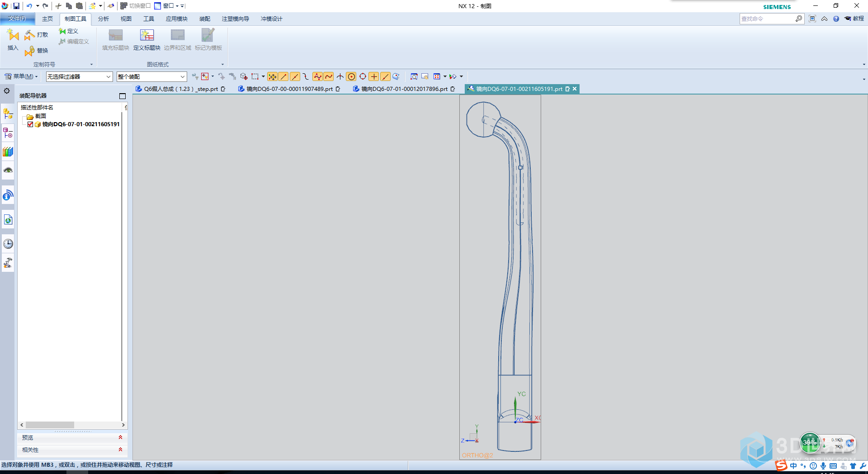Switch to the 应用模块 ribbon tab
Screen dimensions: 868x474
pos(177,19)
